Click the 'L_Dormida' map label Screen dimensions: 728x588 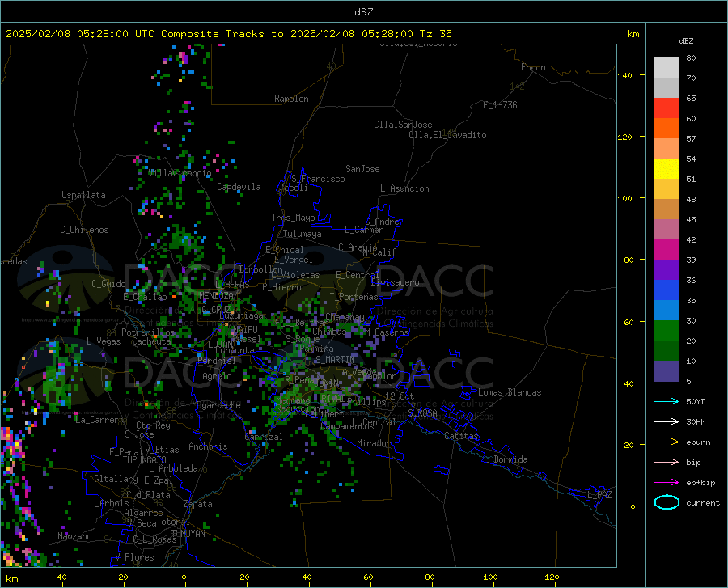click(505, 459)
